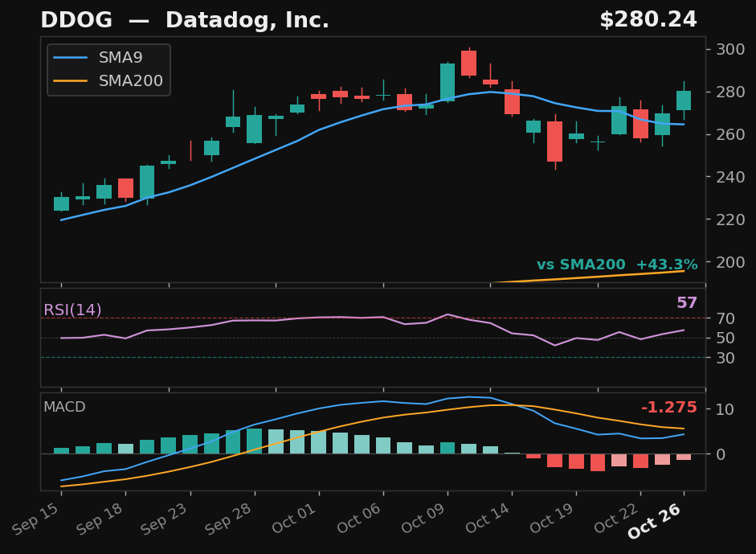The image size is (756, 554).
Task: Click the vs SMA200 +43.3% annotation
Action: pyautogui.click(x=617, y=265)
